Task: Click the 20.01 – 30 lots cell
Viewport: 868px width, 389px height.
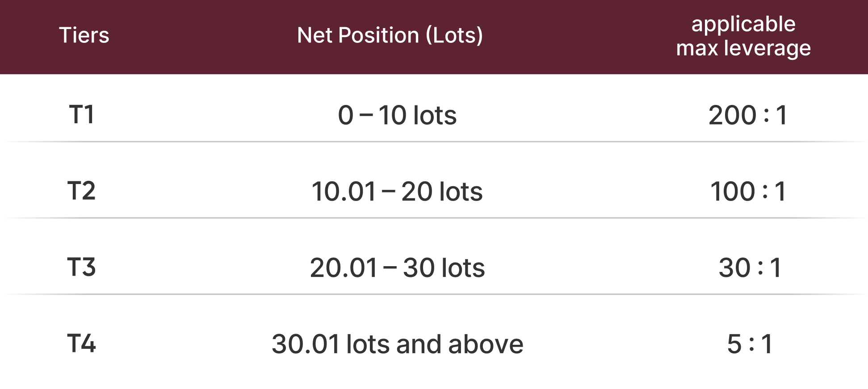Action: click(x=397, y=268)
